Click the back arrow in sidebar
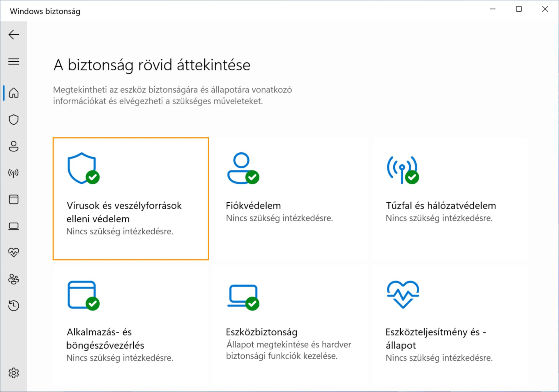 pyautogui.click(x=14, y=35)
